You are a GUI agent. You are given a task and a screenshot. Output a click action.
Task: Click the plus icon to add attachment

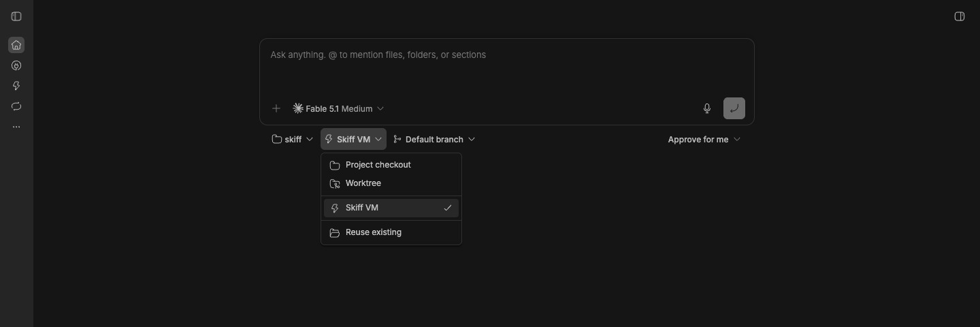276,108
